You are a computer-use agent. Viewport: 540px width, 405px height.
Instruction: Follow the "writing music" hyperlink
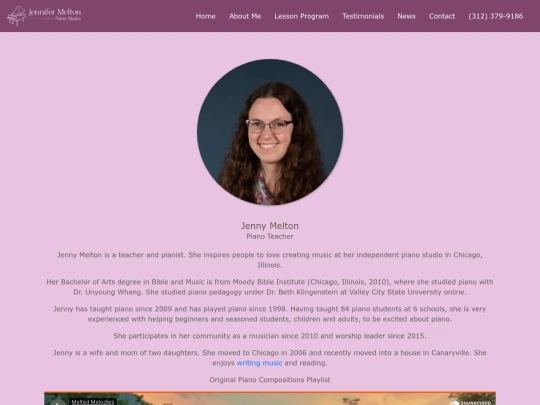tap(259, 363)
